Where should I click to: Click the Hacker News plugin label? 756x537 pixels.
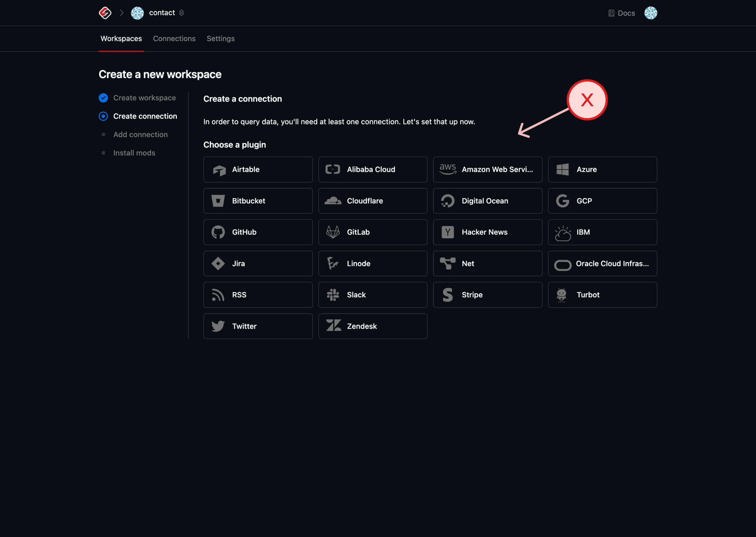(485, 232)
